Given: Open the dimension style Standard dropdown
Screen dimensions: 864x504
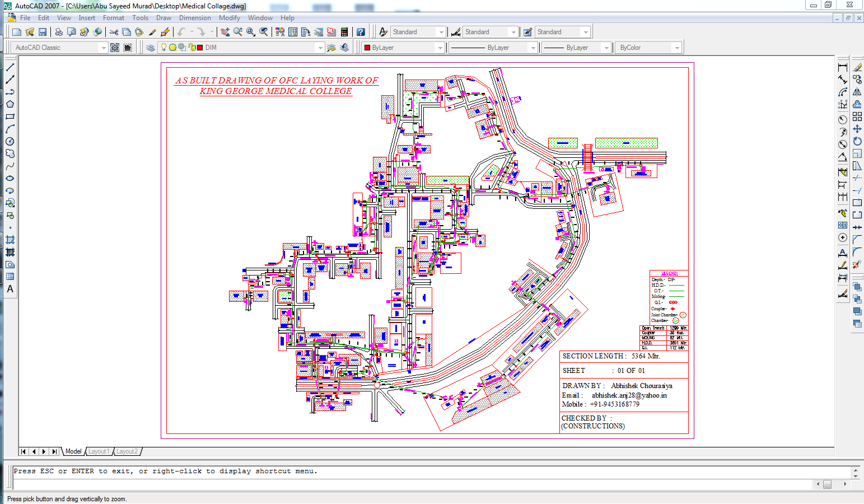Looking at the screenshot, I should [513, 32].
